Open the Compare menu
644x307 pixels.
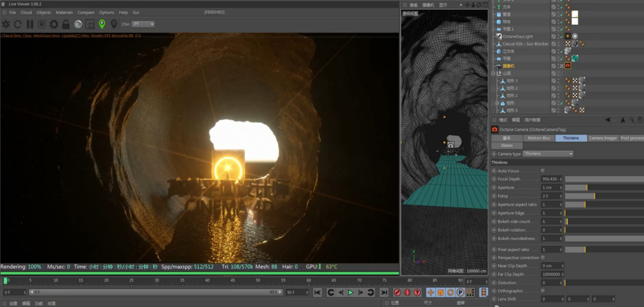pyautogui.click(x=86, y=12)
